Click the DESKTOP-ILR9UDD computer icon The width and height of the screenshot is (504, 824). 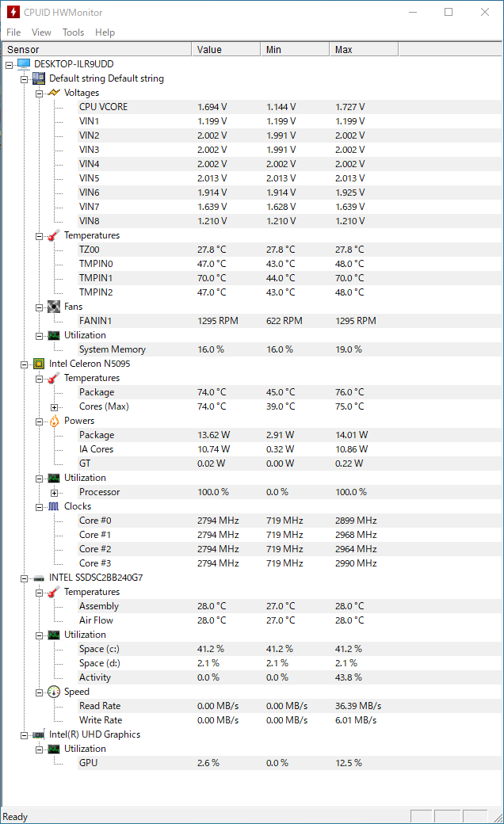coord(24,64)
